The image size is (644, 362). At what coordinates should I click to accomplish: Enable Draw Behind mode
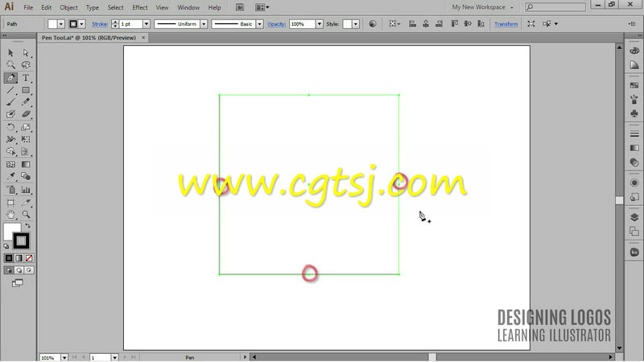click(x=19, y=270)
